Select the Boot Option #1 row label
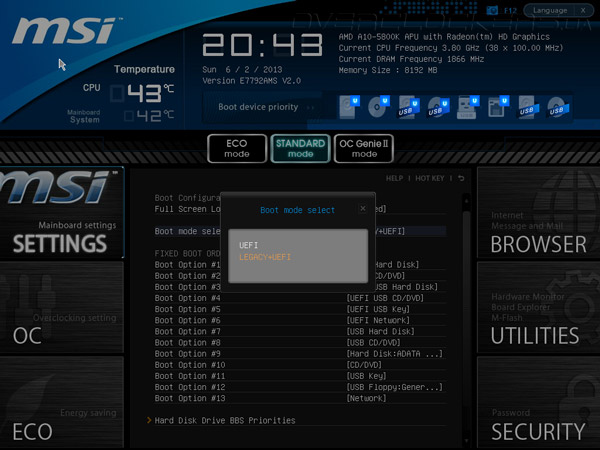The width and height of the screenshot is (600, 450). pyautogui.click(x=188, y=265)
